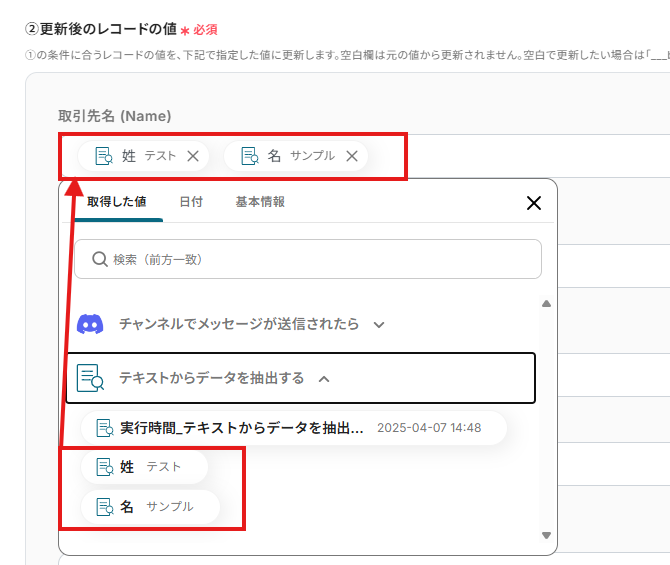Click the 2025-04-07 14:48 timestamp text
Image resolution: width=670 pixels, height=565 pixels.
(429, 428)
